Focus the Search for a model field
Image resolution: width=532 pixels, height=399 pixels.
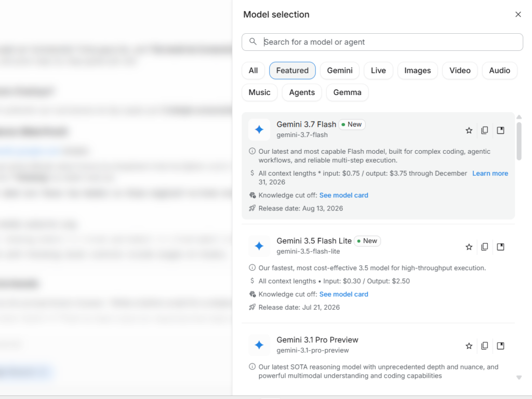point(382,42)
